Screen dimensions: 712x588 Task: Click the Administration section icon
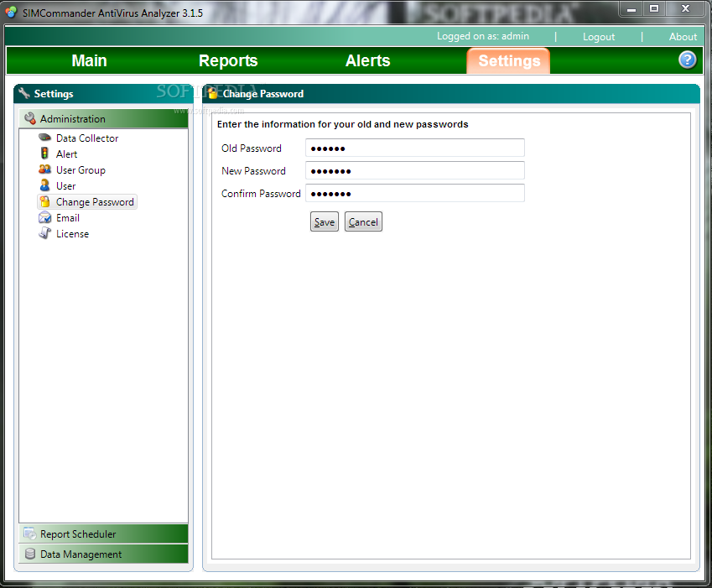[30, 118]
